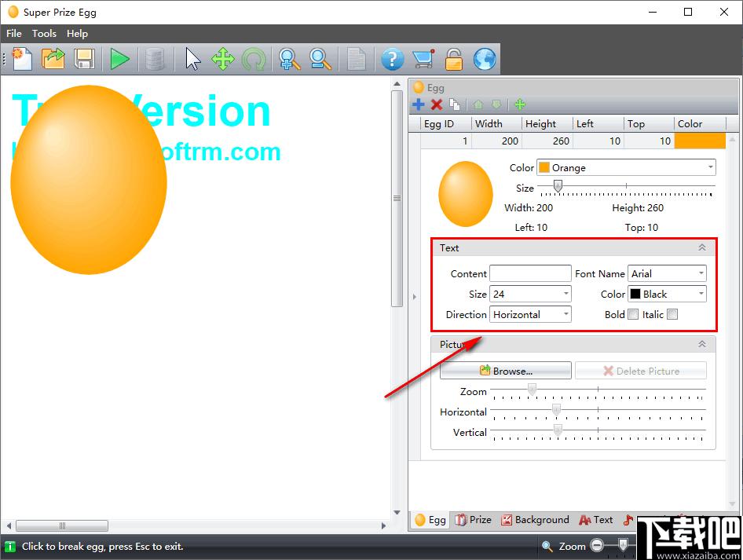Click the egg Size slider handle
The width and height of the screenshot is (743, 560).
[558, 186]
